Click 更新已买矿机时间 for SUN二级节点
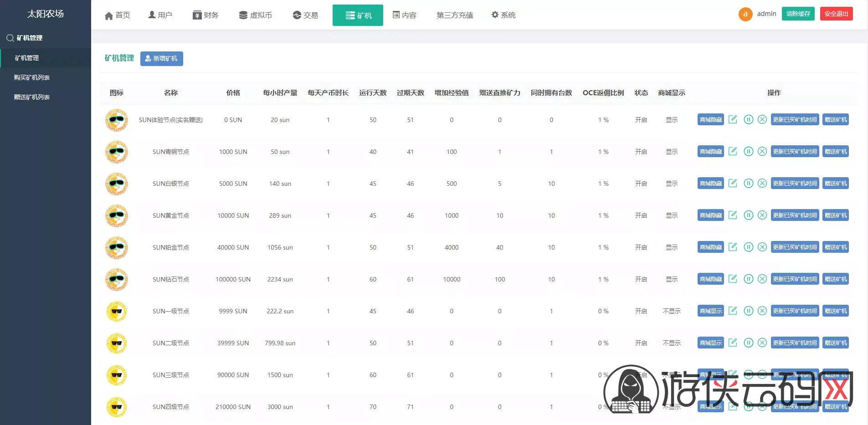The image size is (868, 425). [795, 343]
